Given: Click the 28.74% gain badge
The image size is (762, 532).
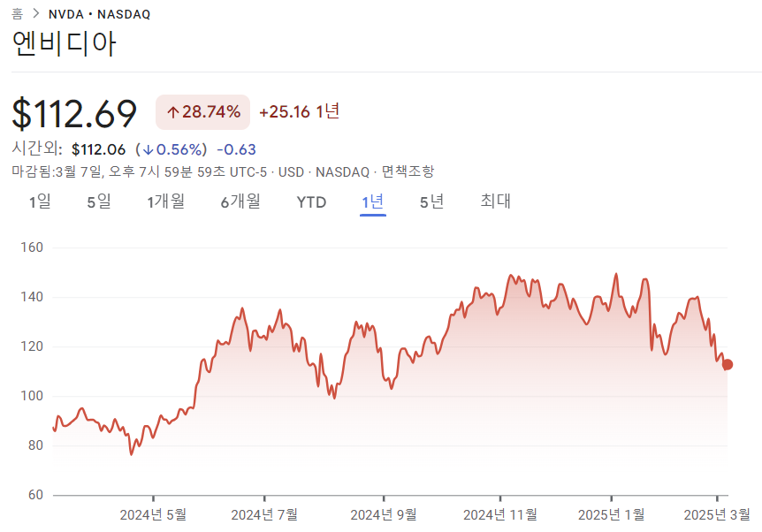Looking at the screenshot, I should pyautogui.click(x=202, y=112).
